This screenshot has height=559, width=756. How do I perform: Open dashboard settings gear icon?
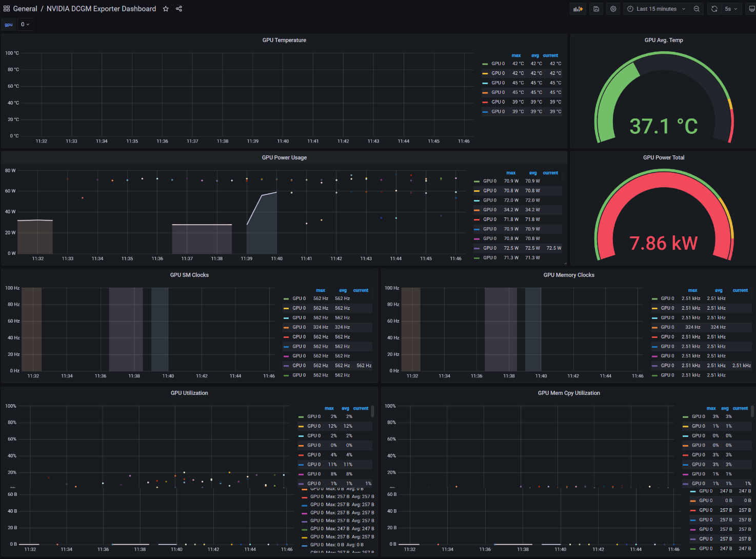[x=613, y=9]
